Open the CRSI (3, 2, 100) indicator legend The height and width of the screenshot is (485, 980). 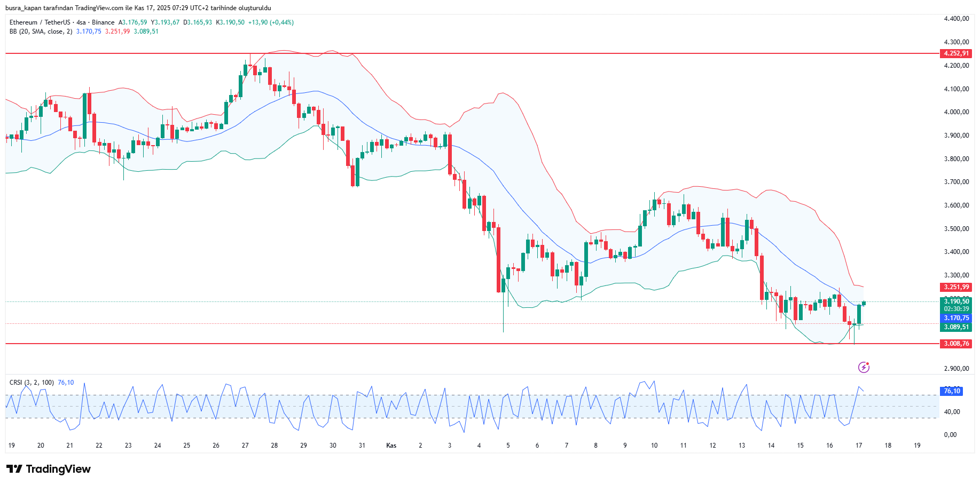pyautogui.click(x=32, y=383)
